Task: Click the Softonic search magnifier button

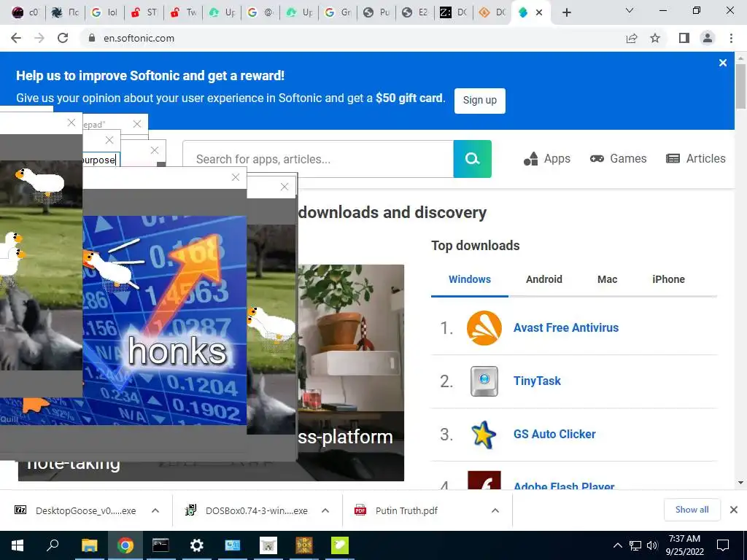Action: pos(472,158)
